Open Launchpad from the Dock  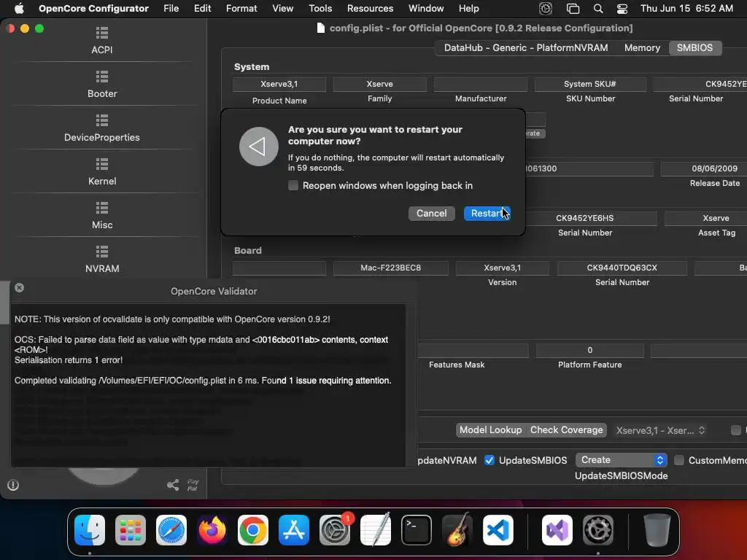[x=131, y=530]
